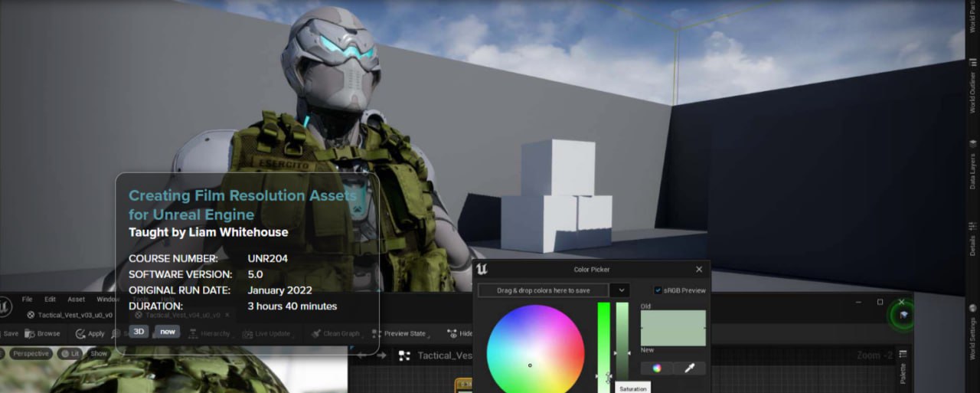The width and height of the screenshot is (980, 393).
Task: Click the green glowing cube icon
Action: click(x=903, y=315)
